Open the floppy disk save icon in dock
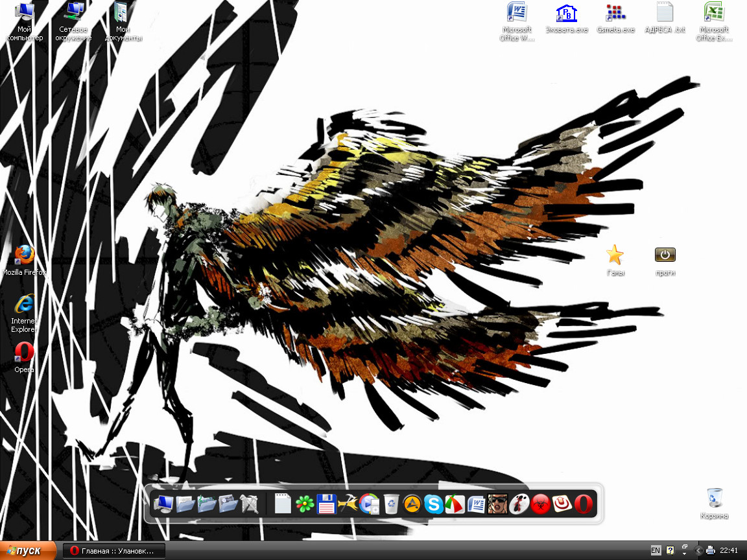 coord(326,504)
